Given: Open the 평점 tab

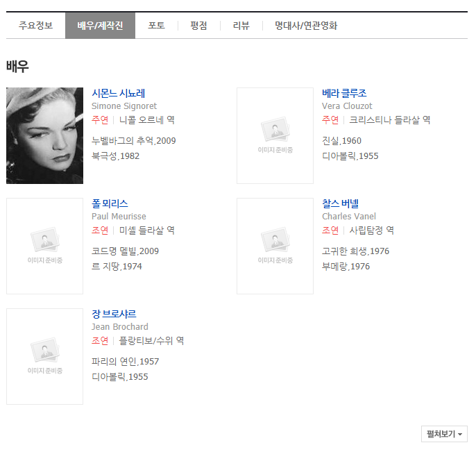Looking at the screenshot, I should 198,26.
